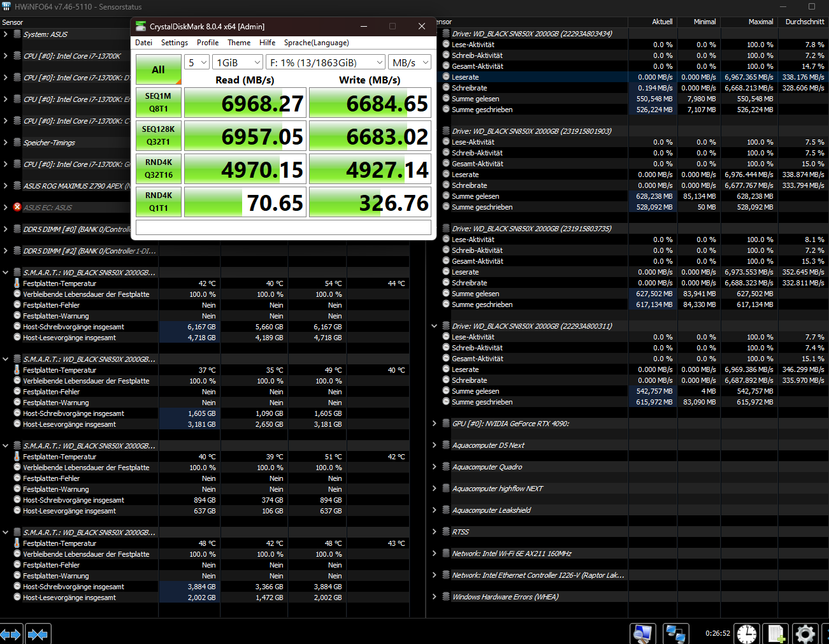Select the Leserate row showing 0.000 MB/s, 6,976.444 MB/s
829x644 pixels.
tap(633, 175)
